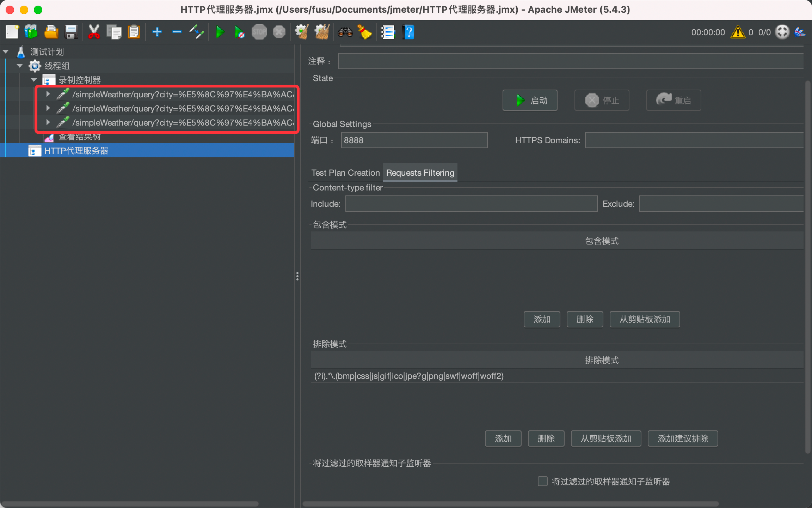The width and height of the screenshot is (812, 508).
Task: Click the scissors Cut icon
Action: click(94, 32)
